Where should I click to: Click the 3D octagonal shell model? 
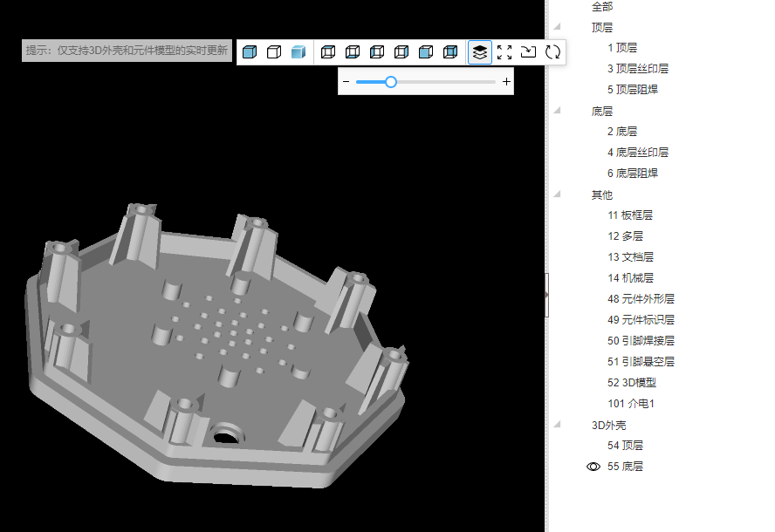[x=216, y=345]
